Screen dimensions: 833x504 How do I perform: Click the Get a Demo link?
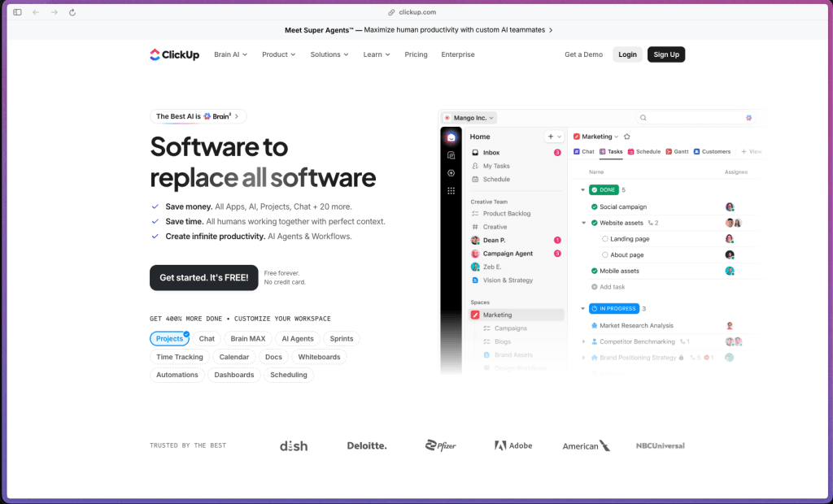[583, 54]
